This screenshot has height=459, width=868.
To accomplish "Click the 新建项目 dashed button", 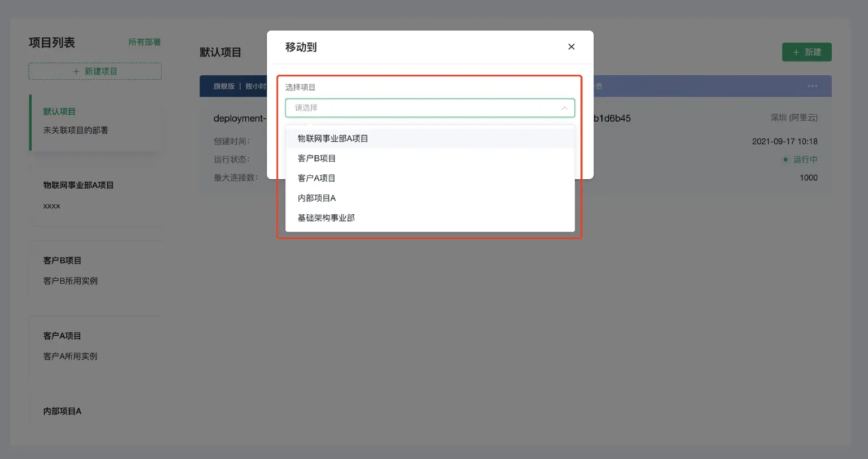I will click(x=94, y=71).
